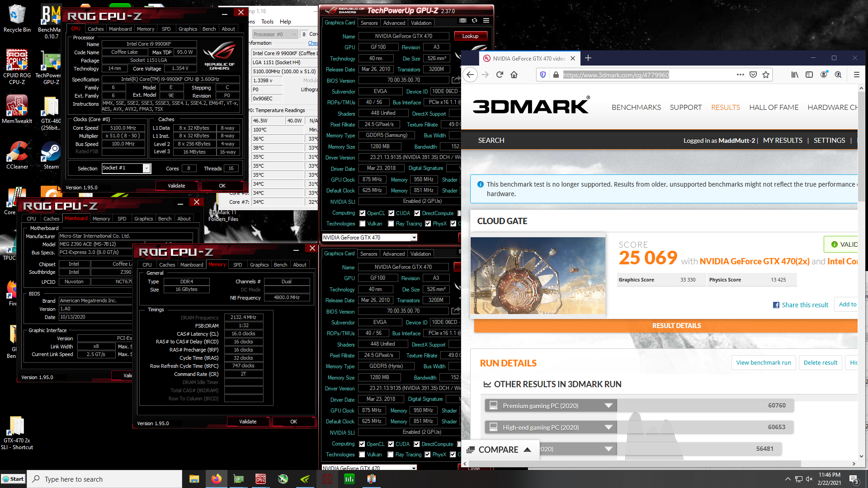This screenshot has width=868, height=488.
Task: Click Share this result link
Action: click(x=801, y=305)
